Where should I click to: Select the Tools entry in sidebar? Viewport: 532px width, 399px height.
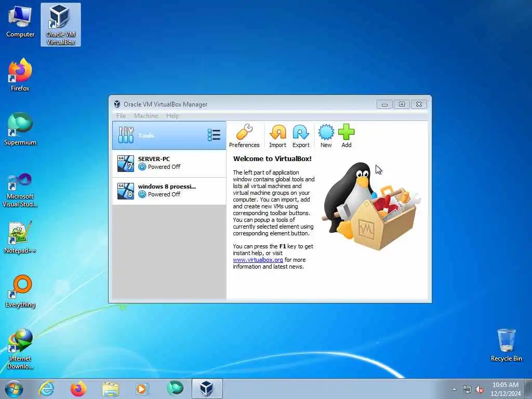(x=169, y=136)
